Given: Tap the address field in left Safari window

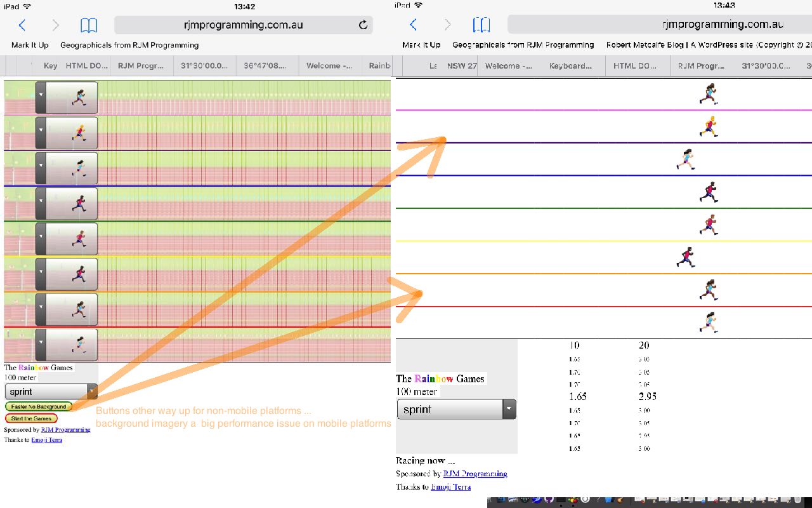Looking at the screenshot, I should coord(243,25).
